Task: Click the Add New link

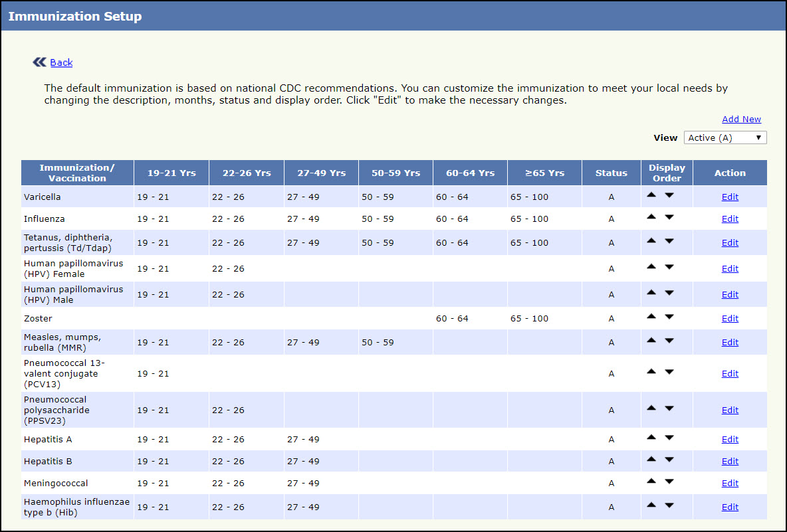Action: pos(741,120)
